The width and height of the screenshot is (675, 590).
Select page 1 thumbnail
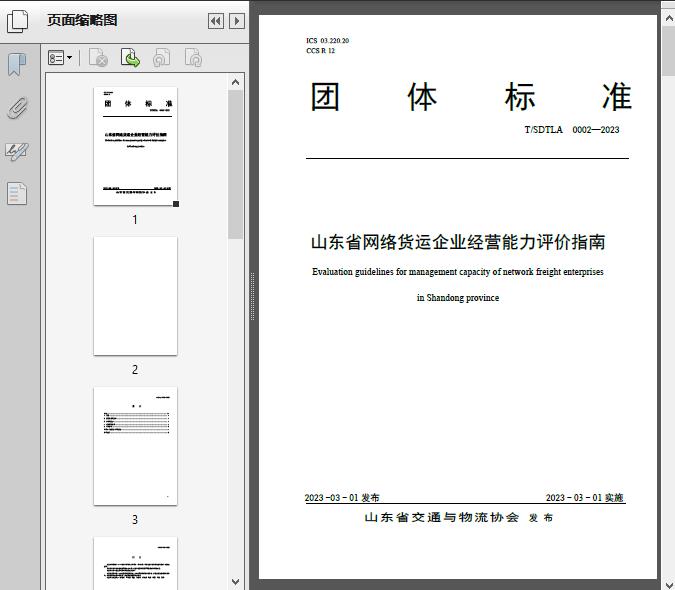point(135,146)
